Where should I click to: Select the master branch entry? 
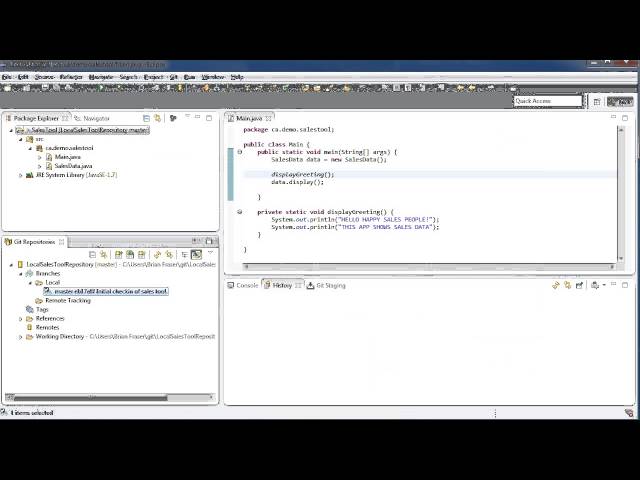[106, 291]
